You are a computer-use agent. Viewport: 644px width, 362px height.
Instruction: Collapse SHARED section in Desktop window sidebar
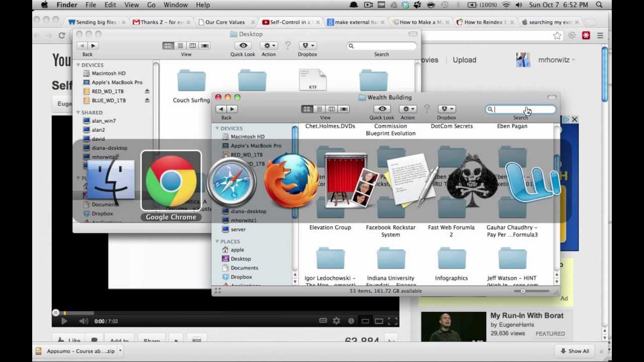coord(78,113)
